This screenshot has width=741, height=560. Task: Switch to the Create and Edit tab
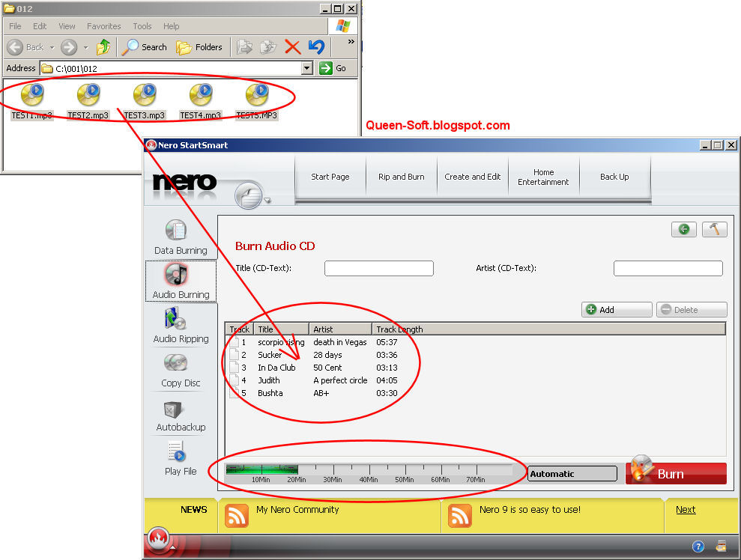click(473, 177)
